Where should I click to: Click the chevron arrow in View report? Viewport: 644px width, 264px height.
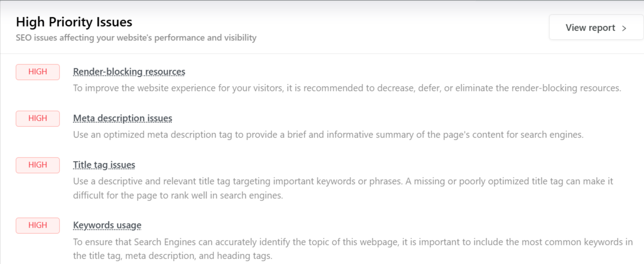624,28
